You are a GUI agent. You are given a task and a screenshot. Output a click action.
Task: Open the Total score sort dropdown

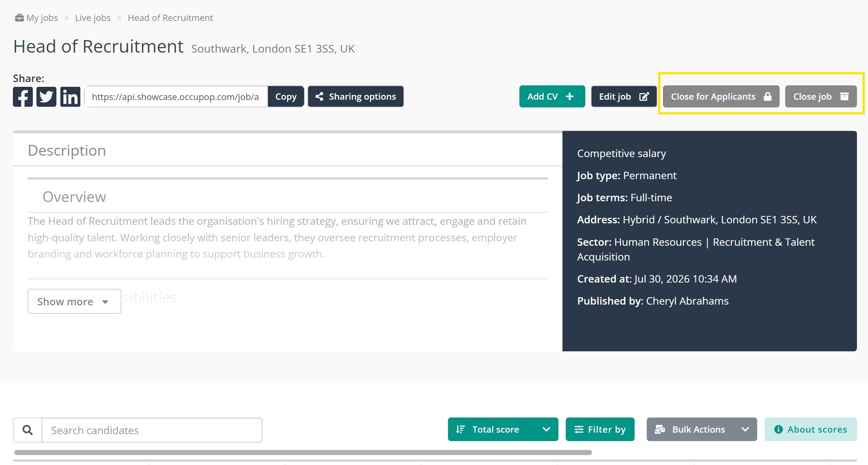[503, 429]
